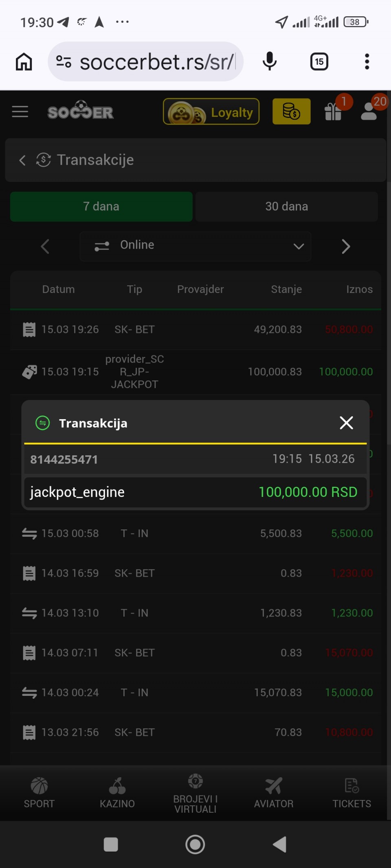Select the 15.03 19:26 SK-BET transaction

pyautogui.click(x=195, y=330)
